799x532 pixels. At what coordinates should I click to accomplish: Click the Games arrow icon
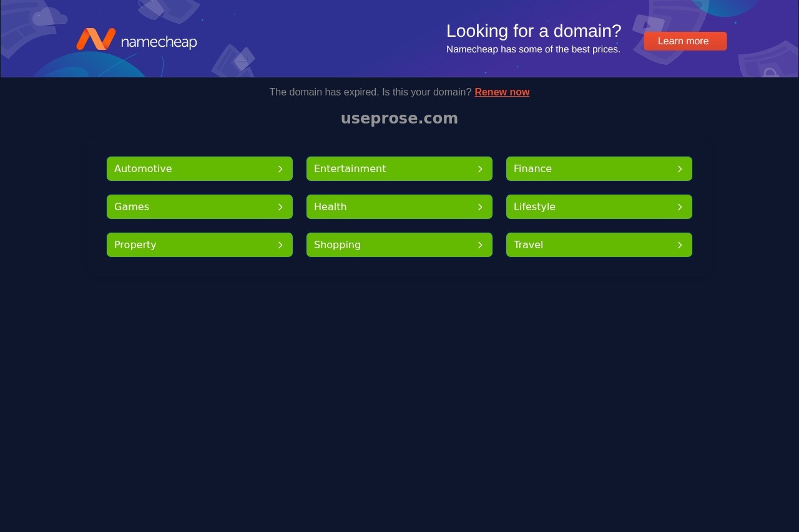coord(280,206)
